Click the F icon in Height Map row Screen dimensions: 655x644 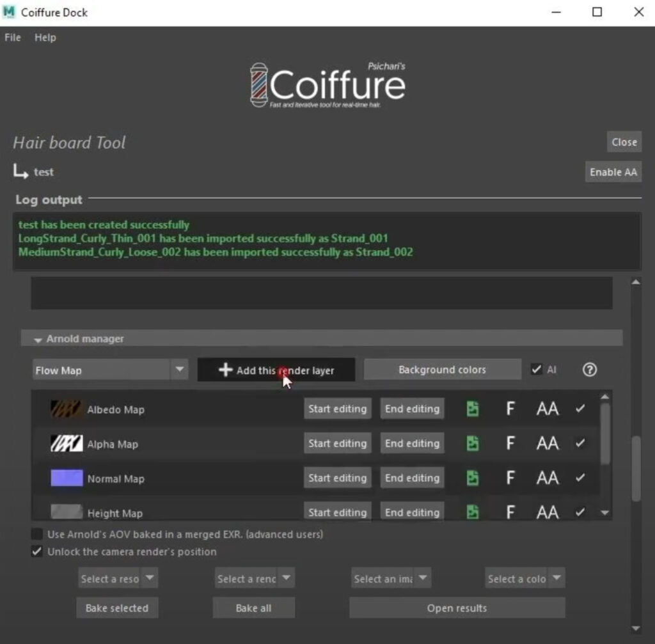[510, 512]
